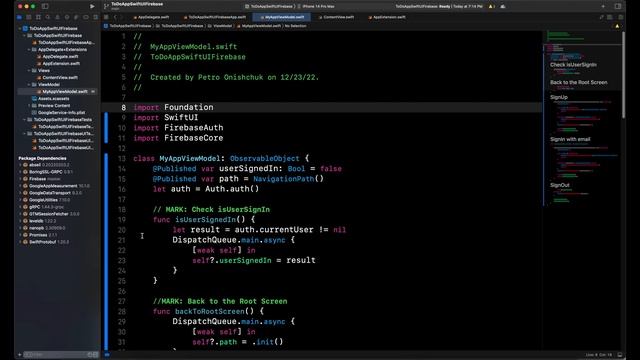Open the Breakpoint navigator
This screenshot has width=640, height=360.
(x=86, y=17)
